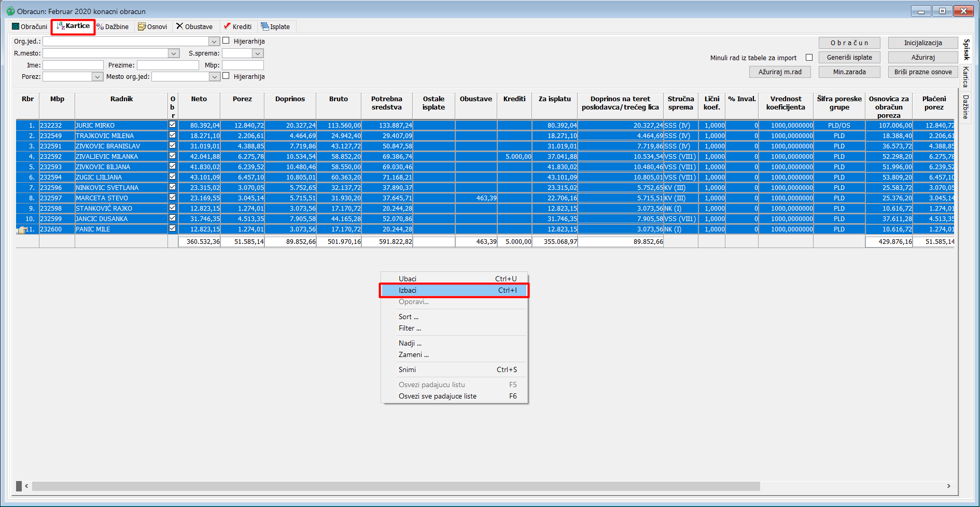Click the Min.zarada button

point(849,72)
